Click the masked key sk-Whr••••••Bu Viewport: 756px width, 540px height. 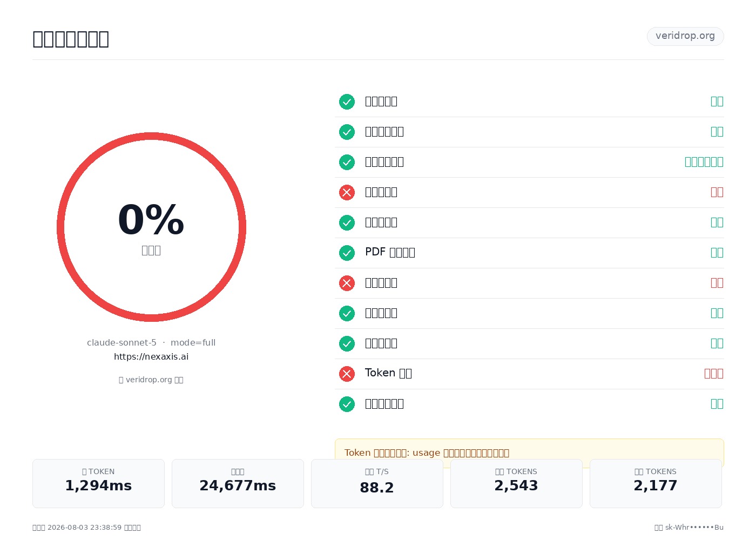coord(694,528)
